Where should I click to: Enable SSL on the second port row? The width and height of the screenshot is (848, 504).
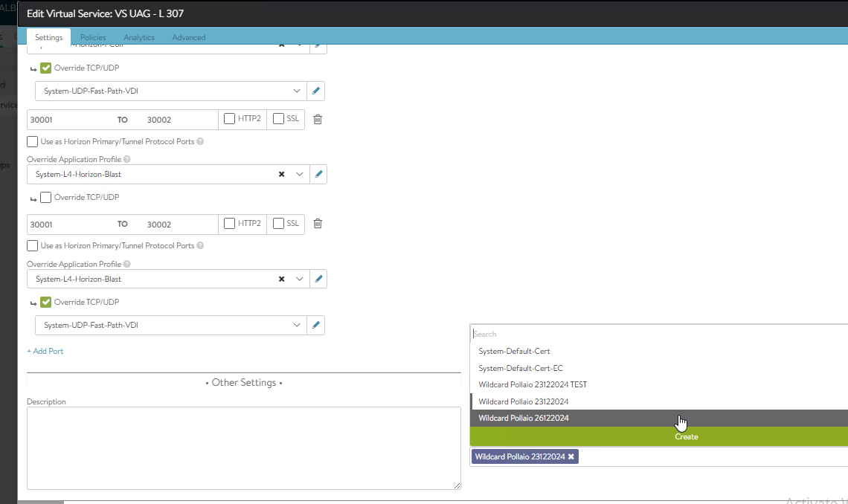click(x=279, y=224)
